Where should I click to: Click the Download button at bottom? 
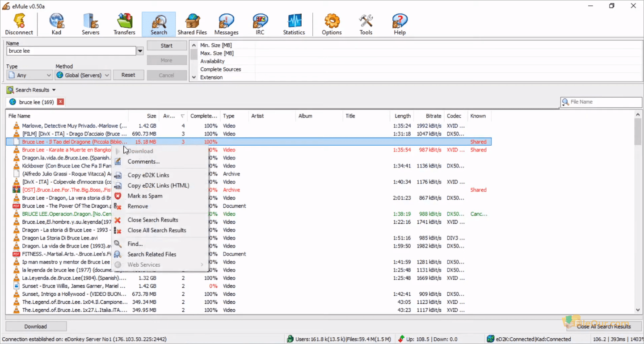point(36,327)
